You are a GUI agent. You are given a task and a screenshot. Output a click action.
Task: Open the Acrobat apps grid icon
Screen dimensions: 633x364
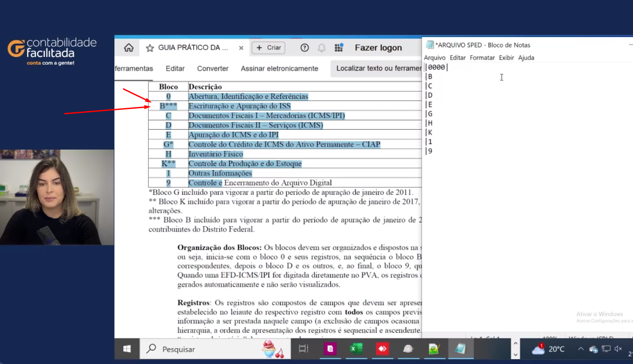click(339, 48)
